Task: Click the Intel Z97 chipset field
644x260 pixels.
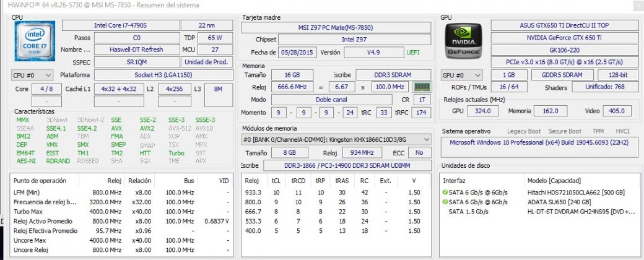Action: click(354, 40)
